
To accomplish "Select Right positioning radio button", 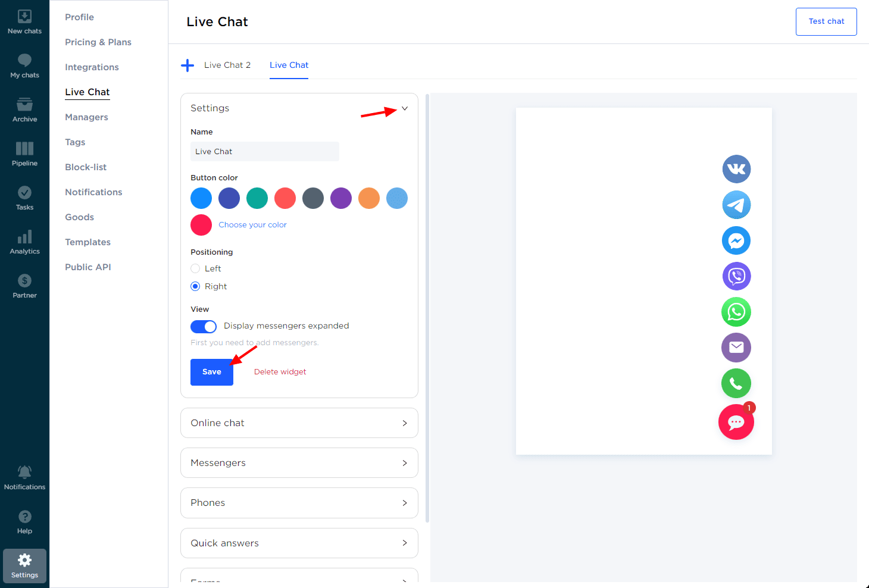I will pyautogui.click(x=195, y=286).
